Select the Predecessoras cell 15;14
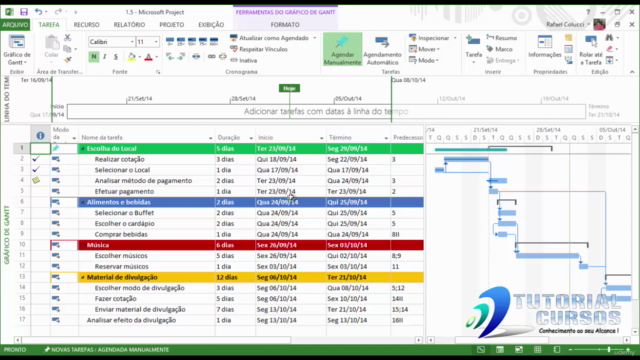 407,309
